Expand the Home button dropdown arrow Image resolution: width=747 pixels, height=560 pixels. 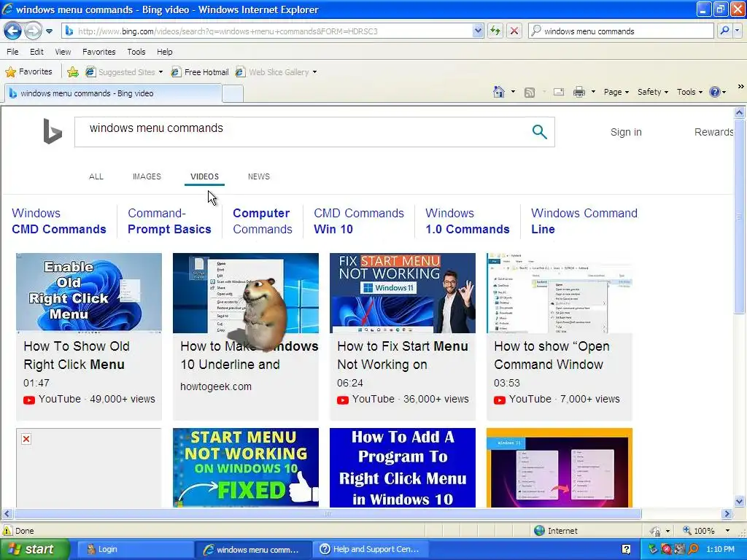[x=513, y=92]
